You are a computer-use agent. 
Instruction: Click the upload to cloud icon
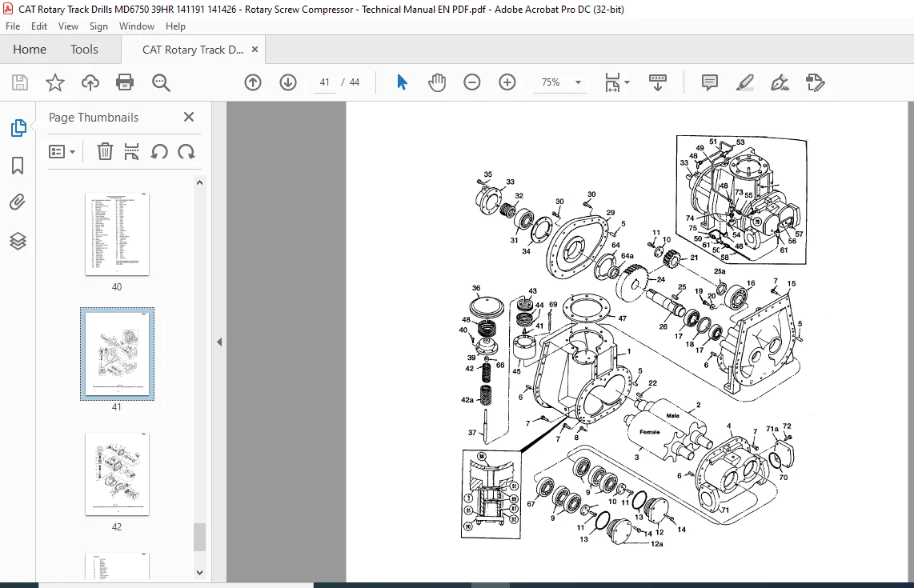(90, 82)
